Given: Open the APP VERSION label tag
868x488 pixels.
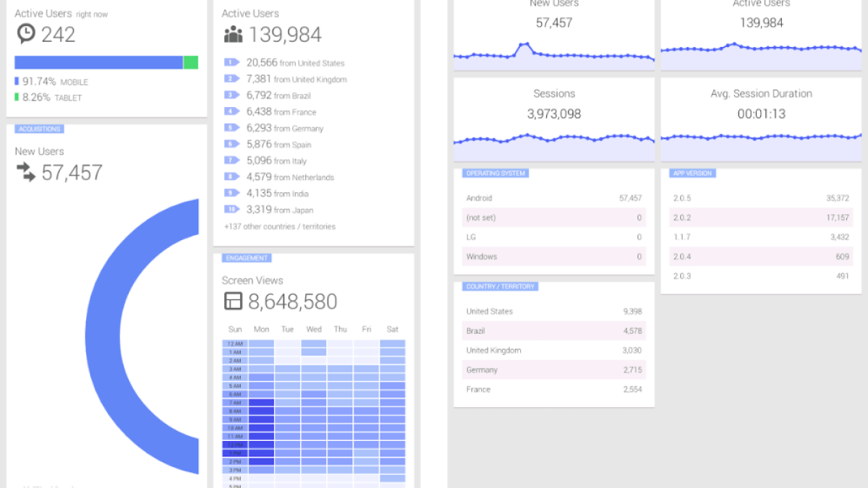Looking at the screenshot, I should coord(692,174).
